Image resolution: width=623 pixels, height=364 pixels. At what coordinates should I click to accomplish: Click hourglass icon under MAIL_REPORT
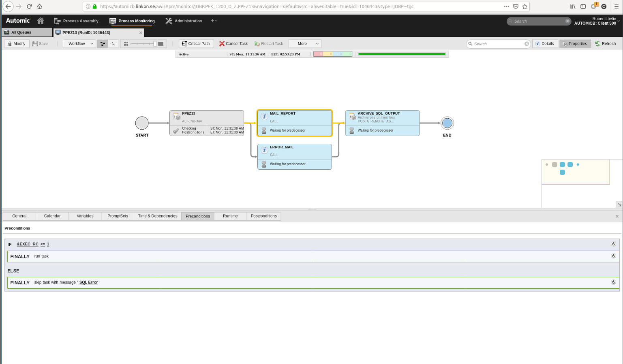264,130
